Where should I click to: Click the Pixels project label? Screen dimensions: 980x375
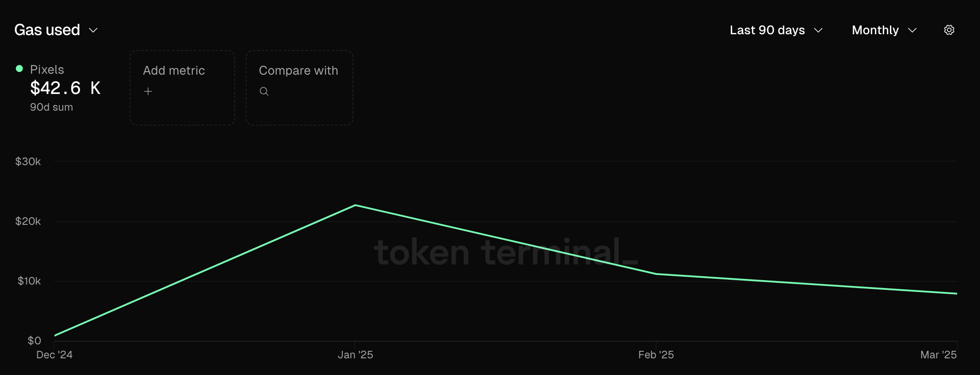[x=47, y=70]
